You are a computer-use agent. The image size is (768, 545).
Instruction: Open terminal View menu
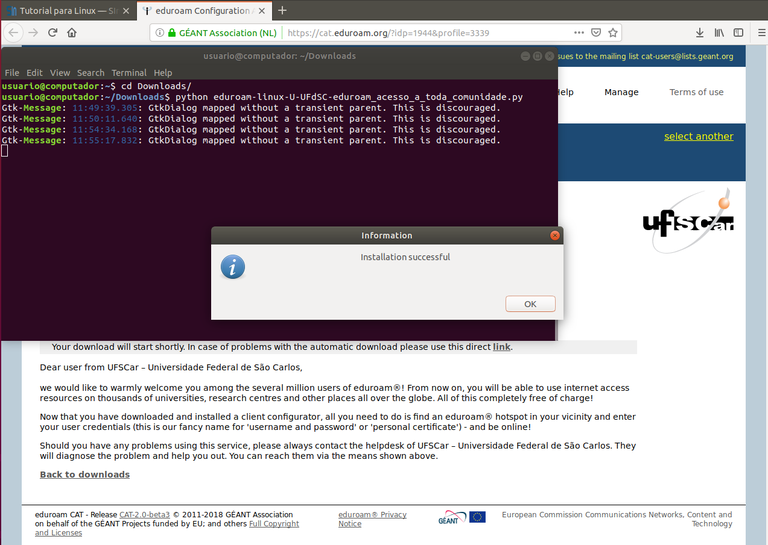60,73
